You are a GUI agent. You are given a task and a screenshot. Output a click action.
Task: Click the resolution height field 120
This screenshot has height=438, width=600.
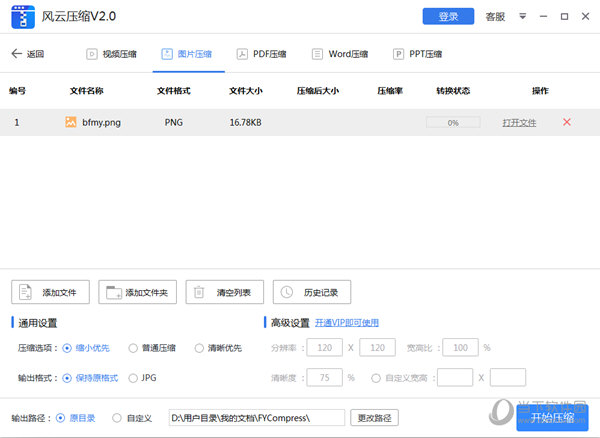click(x=377, y=347)
